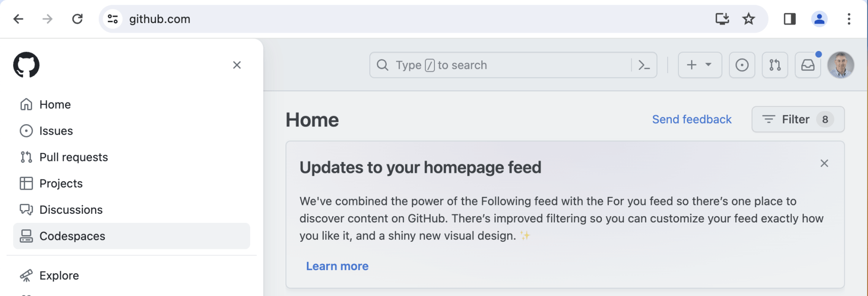The height and width of the screenshot is (296, 868).
Task: Click the GitHub Octocat logo
Action: (x=26, y=65)
